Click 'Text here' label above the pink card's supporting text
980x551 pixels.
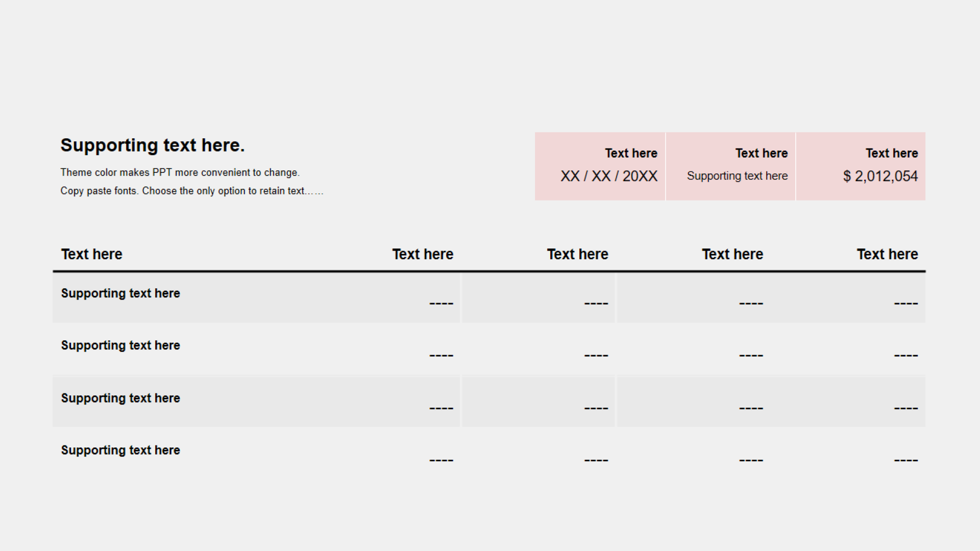[x=761, y=153]
